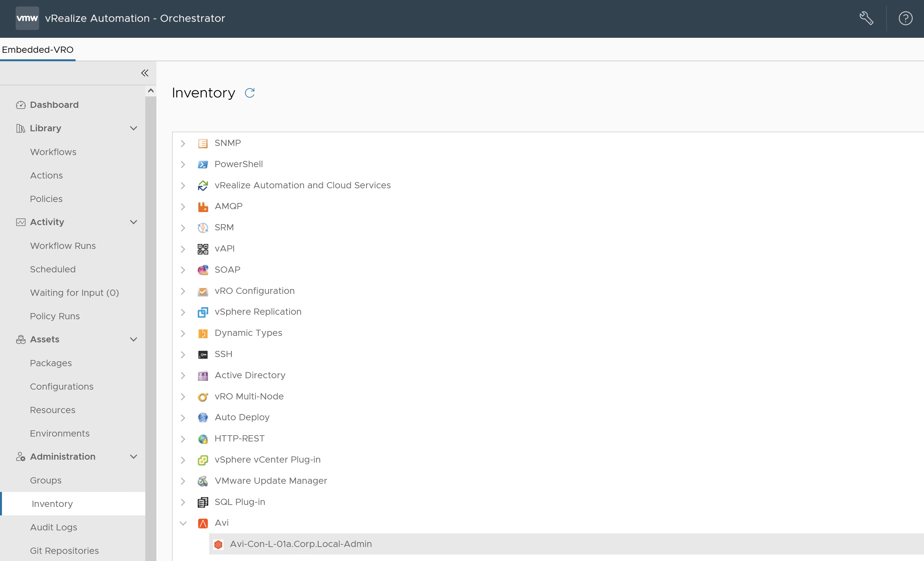This screenshot has width=924, height=561.
Task: Open the Audit Logs page
Action: pos(54,527)
